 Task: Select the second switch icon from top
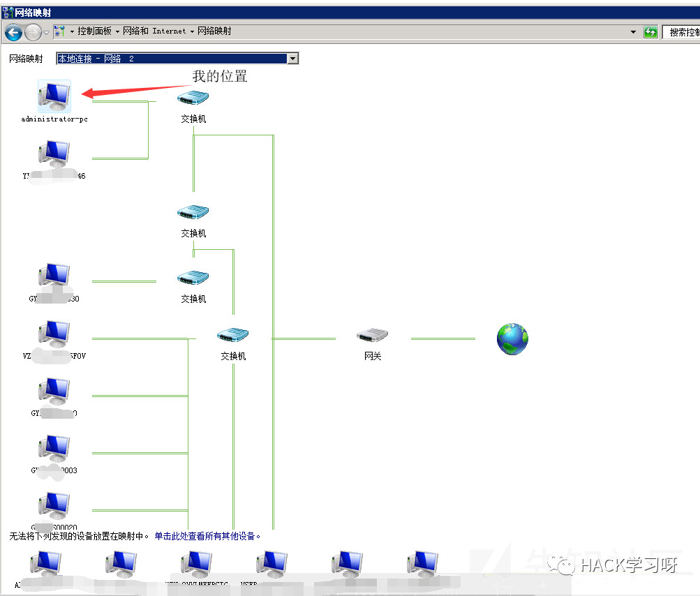193,212
